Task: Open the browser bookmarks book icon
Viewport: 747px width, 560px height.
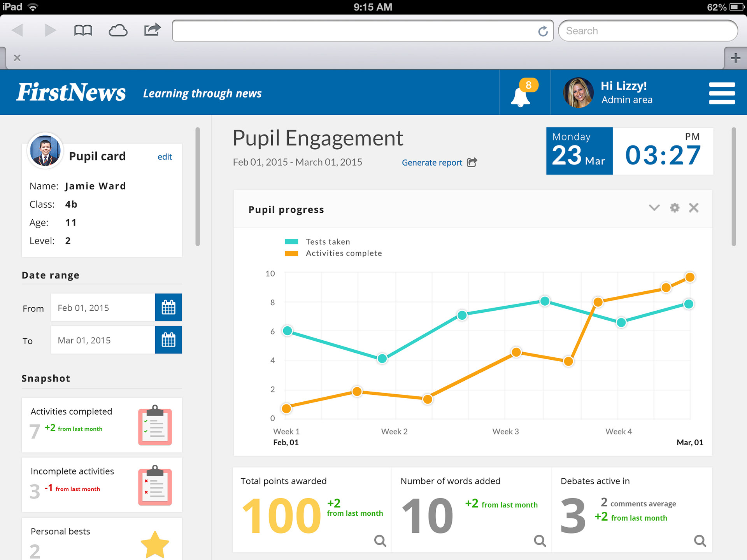Action: (83, 30)
